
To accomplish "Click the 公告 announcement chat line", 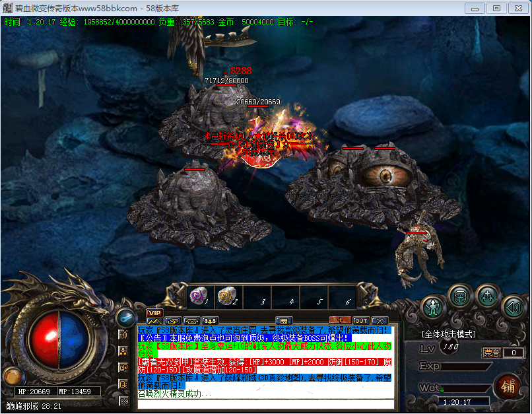I will (244, 338).
